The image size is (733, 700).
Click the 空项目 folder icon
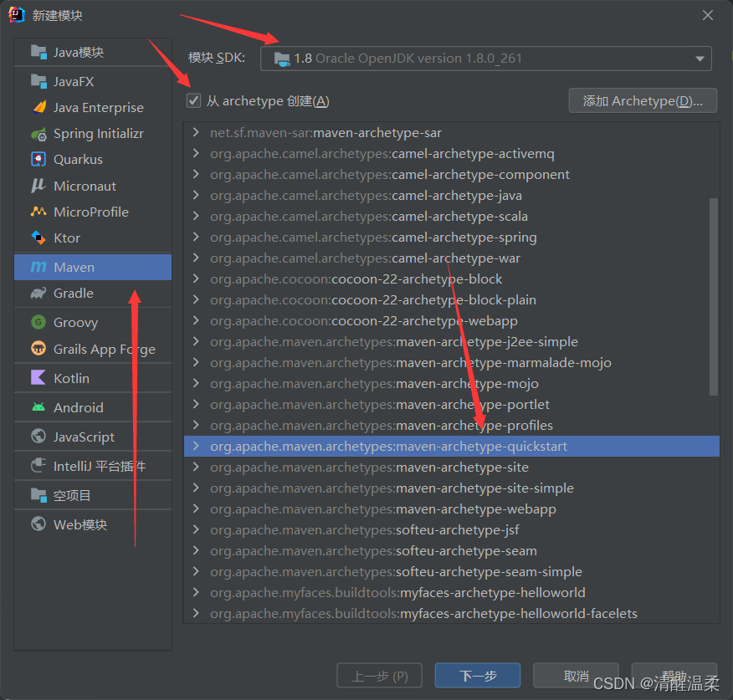tap(38, 495)
